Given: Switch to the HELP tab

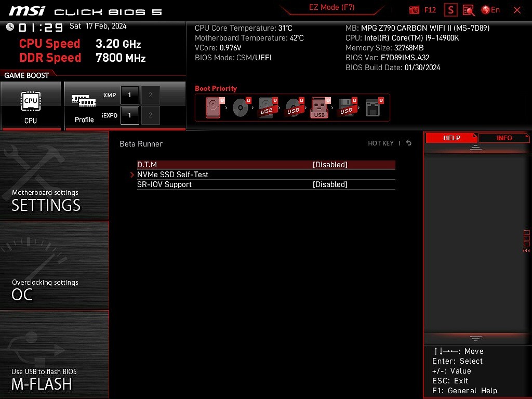Looking at the screenshot, I should pos(451,138).
